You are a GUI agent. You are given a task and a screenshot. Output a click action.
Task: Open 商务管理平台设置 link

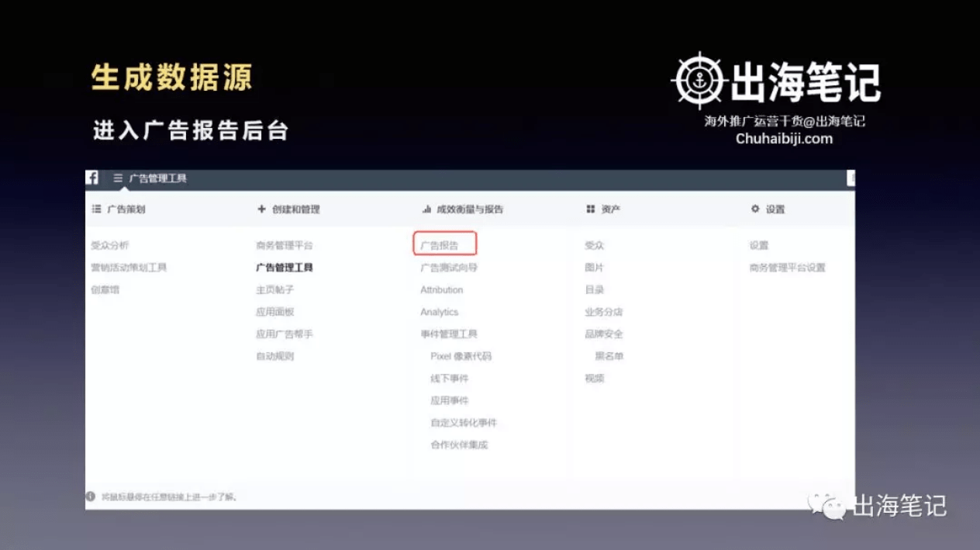788,268
